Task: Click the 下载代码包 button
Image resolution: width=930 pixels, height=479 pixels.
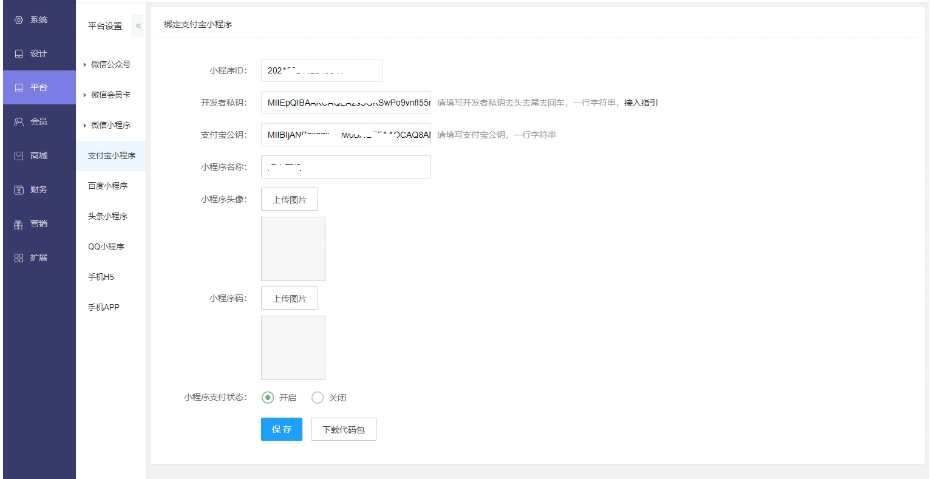Action: (344, 429)
